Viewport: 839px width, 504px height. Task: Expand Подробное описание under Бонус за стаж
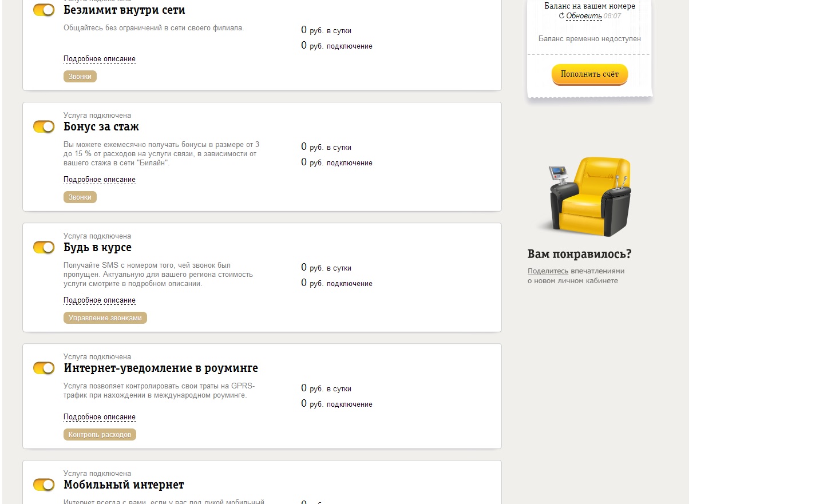100,180
